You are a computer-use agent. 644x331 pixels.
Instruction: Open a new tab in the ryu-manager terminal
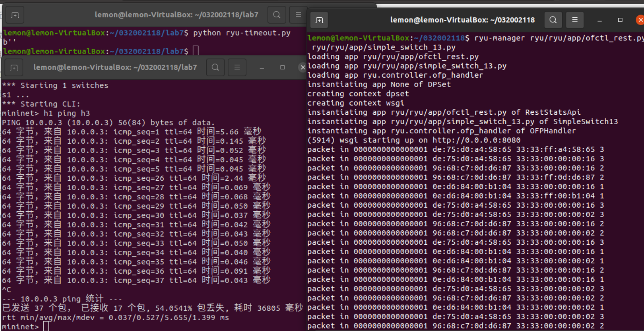coord(319,20)
